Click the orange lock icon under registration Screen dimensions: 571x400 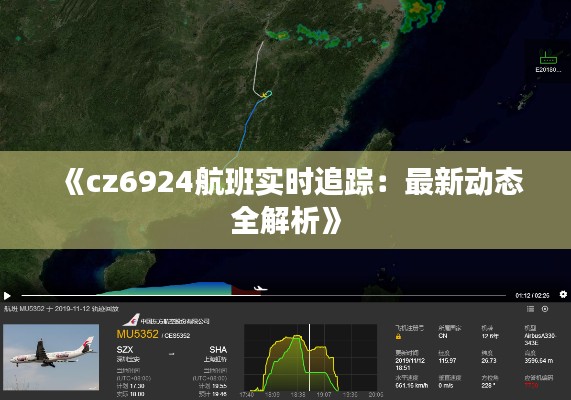tap(398, 336)
